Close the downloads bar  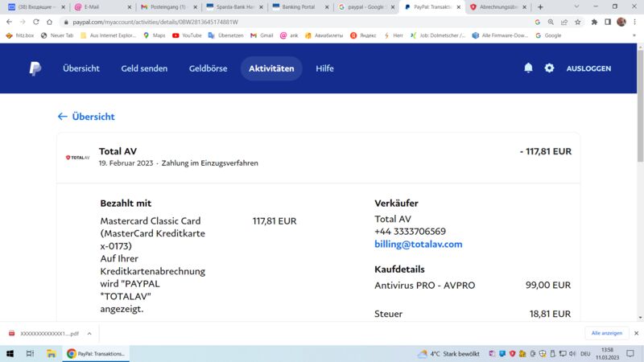[636, 333]
